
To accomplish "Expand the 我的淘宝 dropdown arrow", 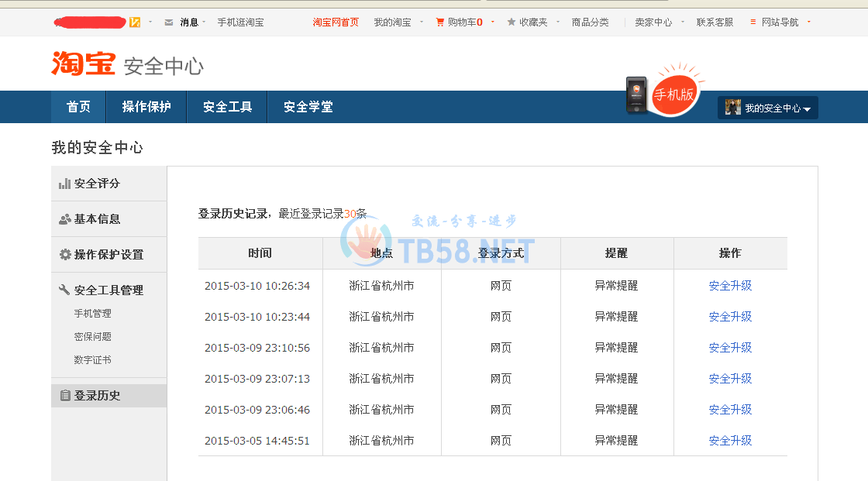I will point(421,22).
